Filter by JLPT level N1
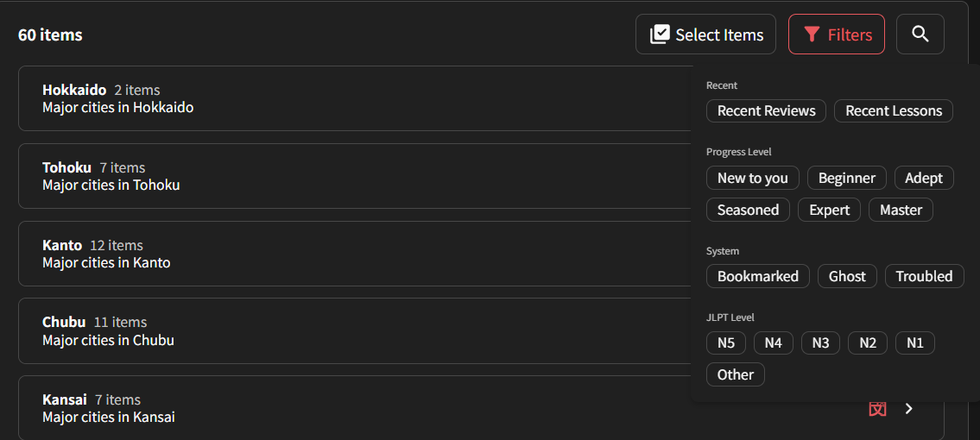980x440 pixels. [x=915, y=343]
